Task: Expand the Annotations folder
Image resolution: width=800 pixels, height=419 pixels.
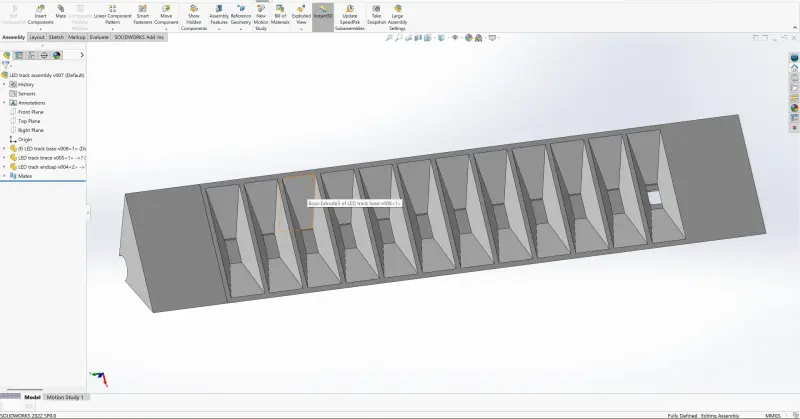Action: pyautogui.click(x=4, y=103)
